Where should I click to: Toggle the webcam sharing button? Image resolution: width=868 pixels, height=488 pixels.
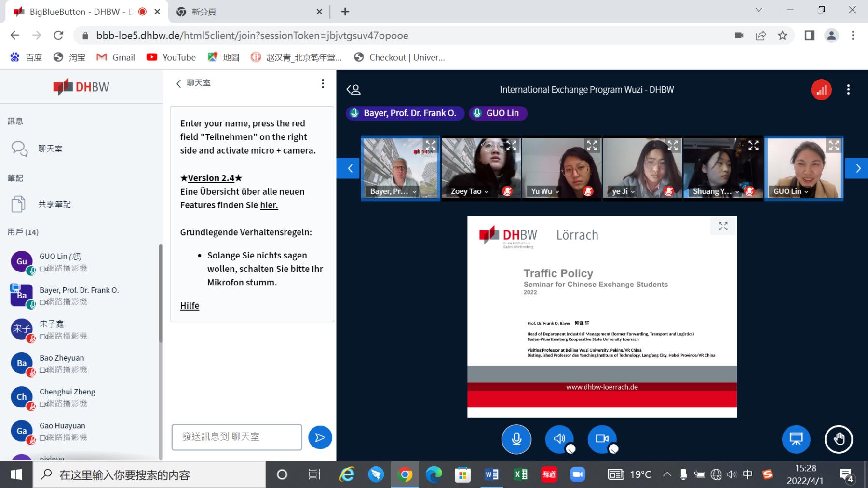click(602, 439)
